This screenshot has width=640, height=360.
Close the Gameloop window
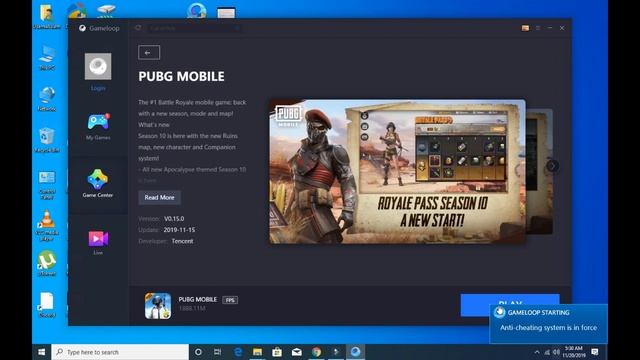tap(562, 28)
